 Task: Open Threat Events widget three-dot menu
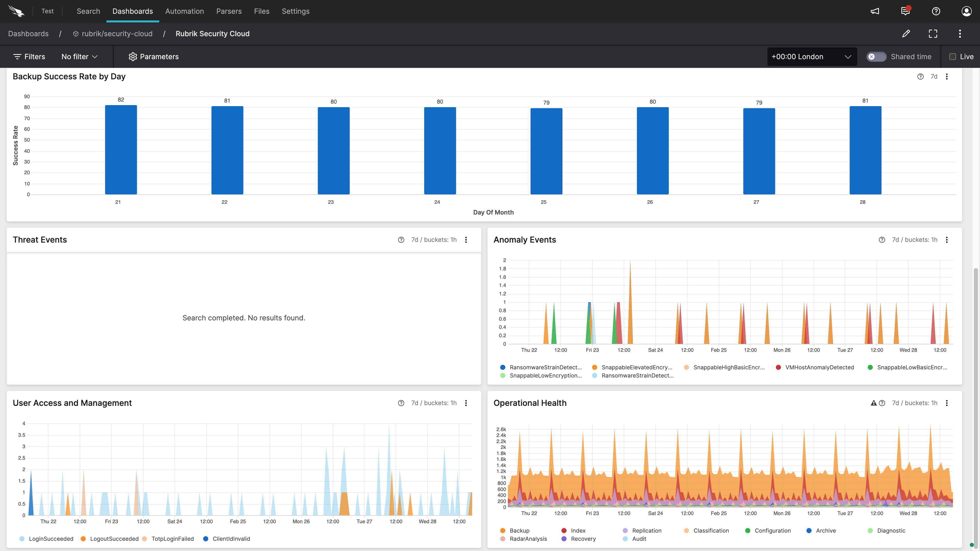[x=466, y=240]
